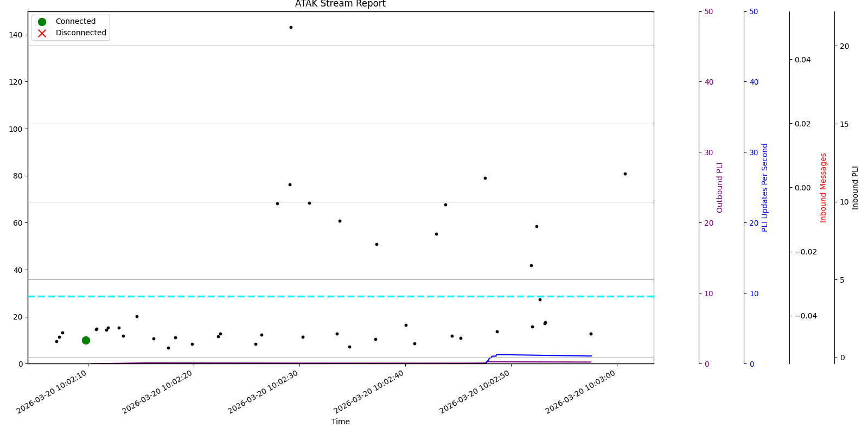Select the red Inbound Messages axis label
868x434 pixels.
[x=824, y=187]
